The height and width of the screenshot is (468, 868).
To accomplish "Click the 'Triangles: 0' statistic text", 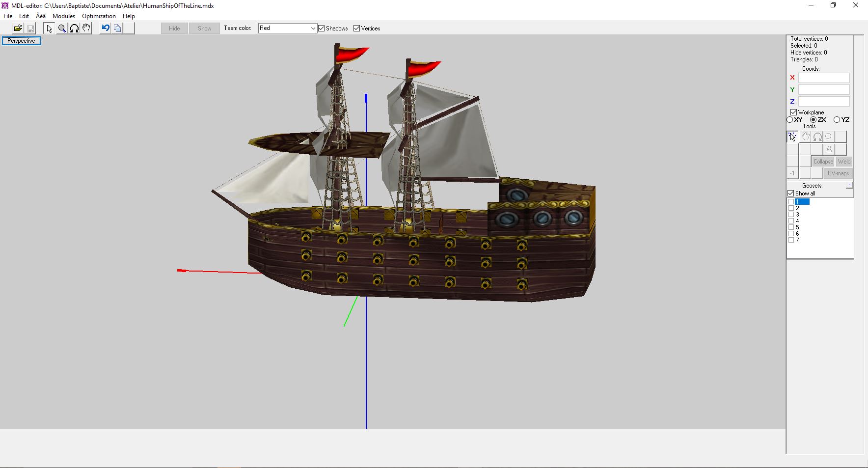I will tap(804, 59).
